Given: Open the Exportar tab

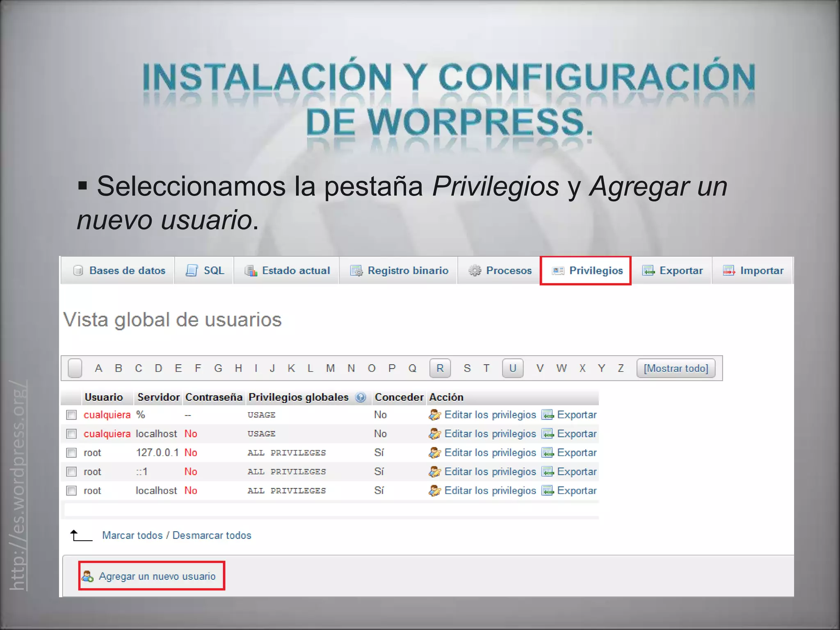Looking at the screenshot, I should (671, 271).
